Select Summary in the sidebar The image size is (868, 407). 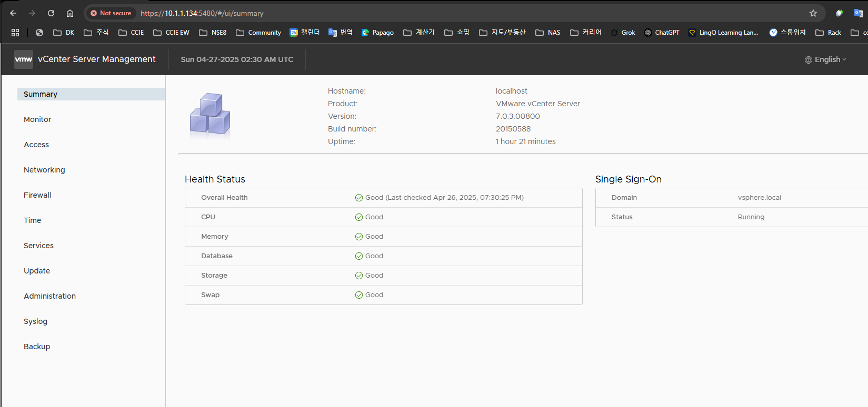[91, 94]
